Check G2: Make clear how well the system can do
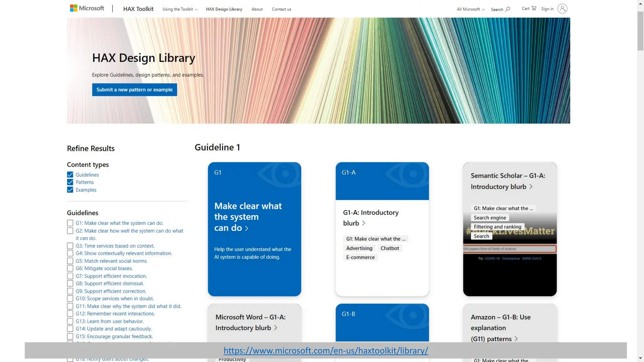Viewport: 644px width, 362px height. click(x=70, y=231)
